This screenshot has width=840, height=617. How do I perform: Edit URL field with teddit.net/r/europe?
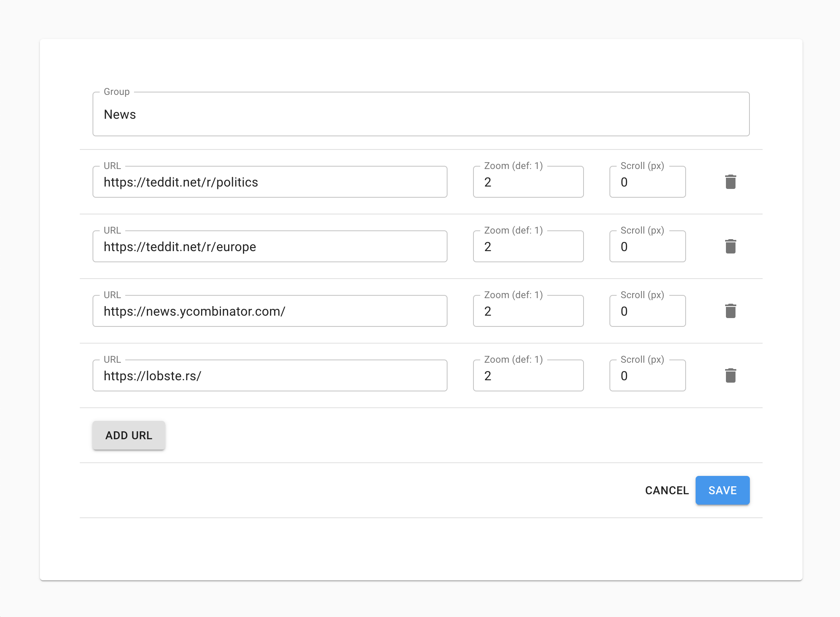270,247
